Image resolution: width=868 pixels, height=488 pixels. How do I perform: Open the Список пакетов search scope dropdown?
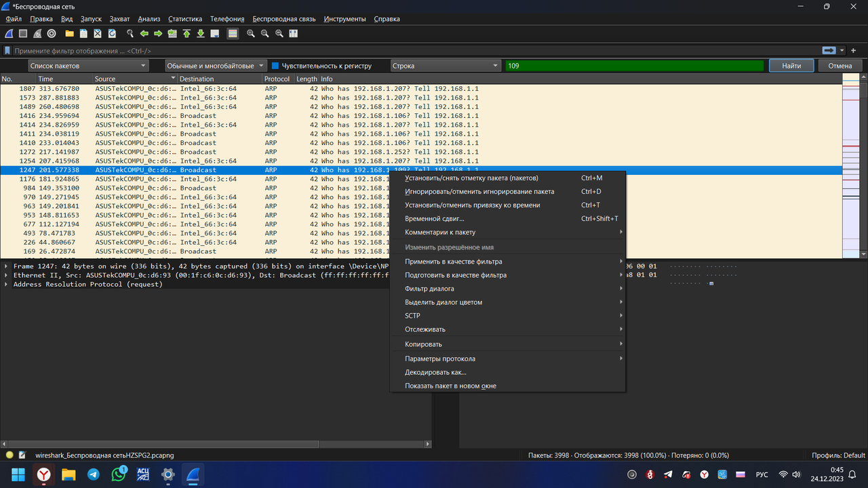coord(88,66)
